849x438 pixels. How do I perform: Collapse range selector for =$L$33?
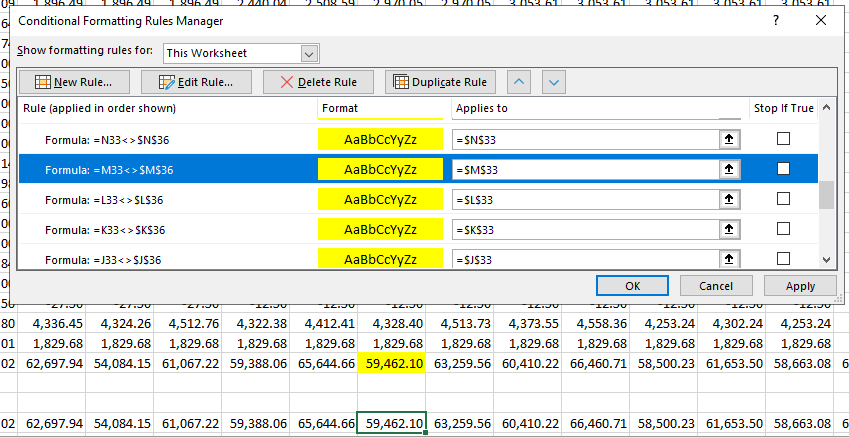point(729,200)
